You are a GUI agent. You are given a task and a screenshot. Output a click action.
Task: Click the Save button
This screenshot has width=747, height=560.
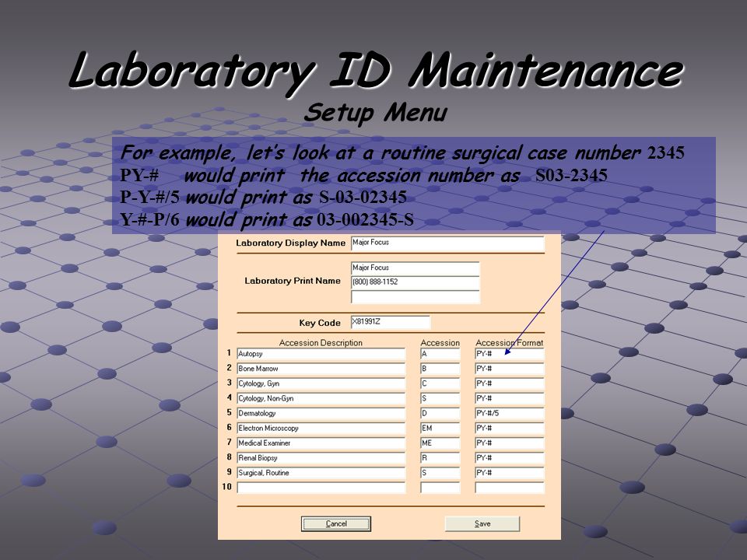pyautogui.click(x=482, y=523)
